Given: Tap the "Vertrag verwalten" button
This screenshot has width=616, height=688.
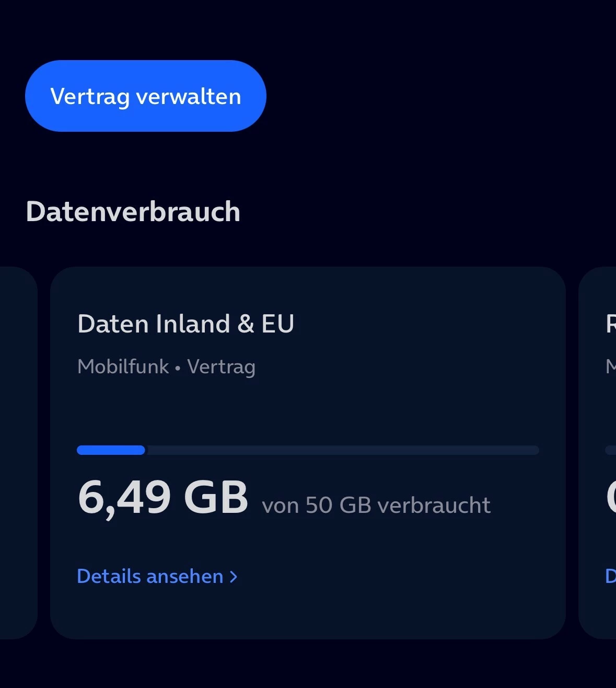Looking at the screenshot, I should [x=145, y=96].
